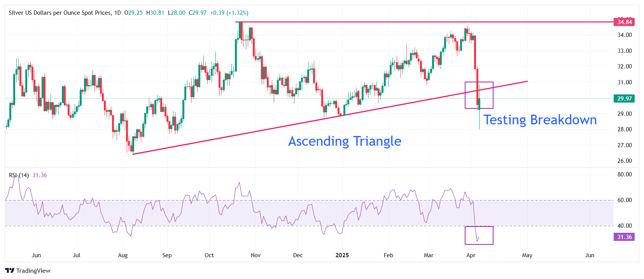Viewport: 644px width, 279px height.
Task: Click the green 29.97 current price tag
Action: [x=624, y=99]
